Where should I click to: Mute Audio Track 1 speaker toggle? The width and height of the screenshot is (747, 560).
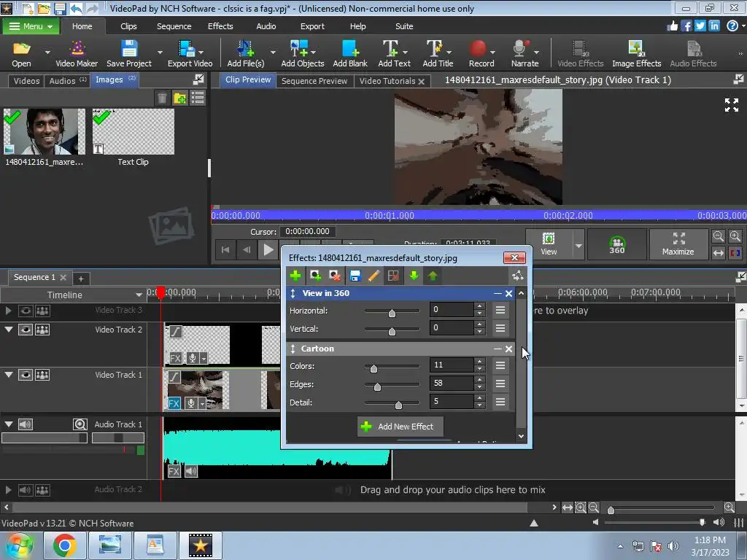coord(26,424)
